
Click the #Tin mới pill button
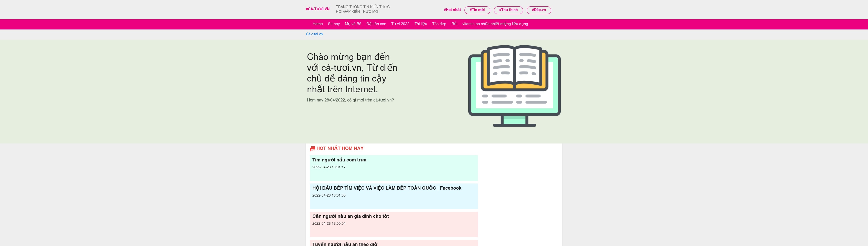click(477, 10)
